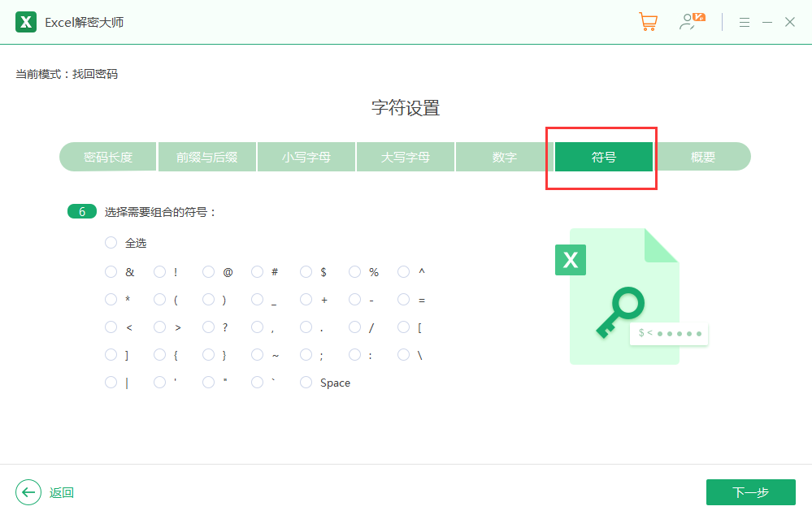812x515 pixels.
Task: Choose the closing parenthesis ) symbol
Action: (x=208, y=299)
